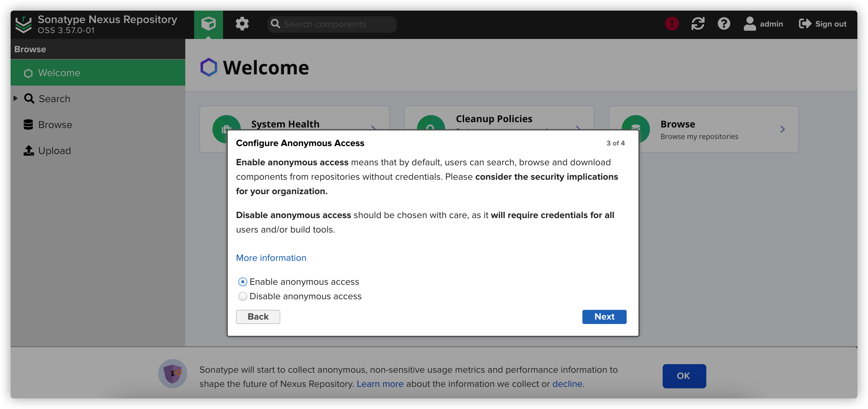Click the red system status alert icon
The image size is (868, 409).
pyautogui.click(x=672, y=24)
